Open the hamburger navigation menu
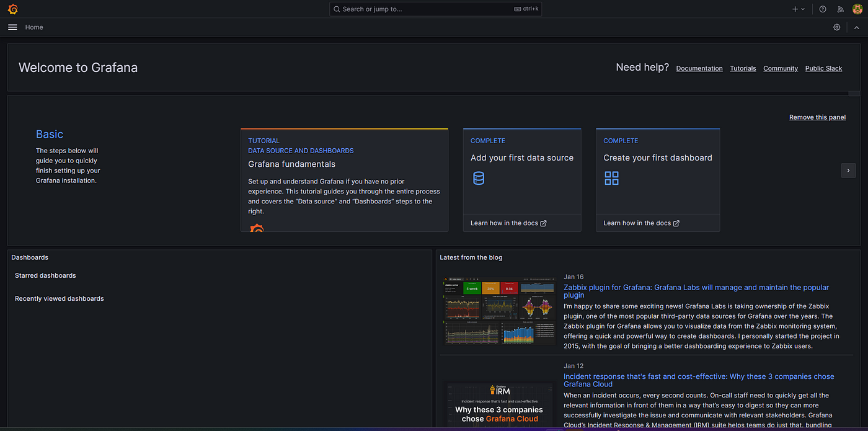Viewport: 868px width, 431px height. [12, 27]
